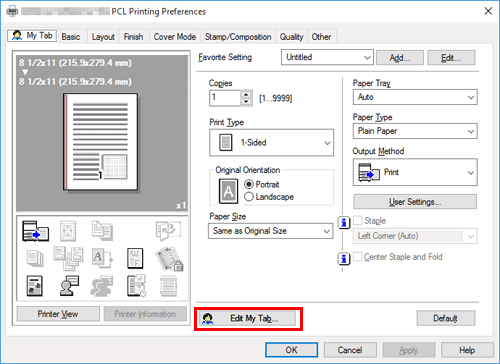
Task: Click the page layout preview thumbnail
Action: (101, 142)
